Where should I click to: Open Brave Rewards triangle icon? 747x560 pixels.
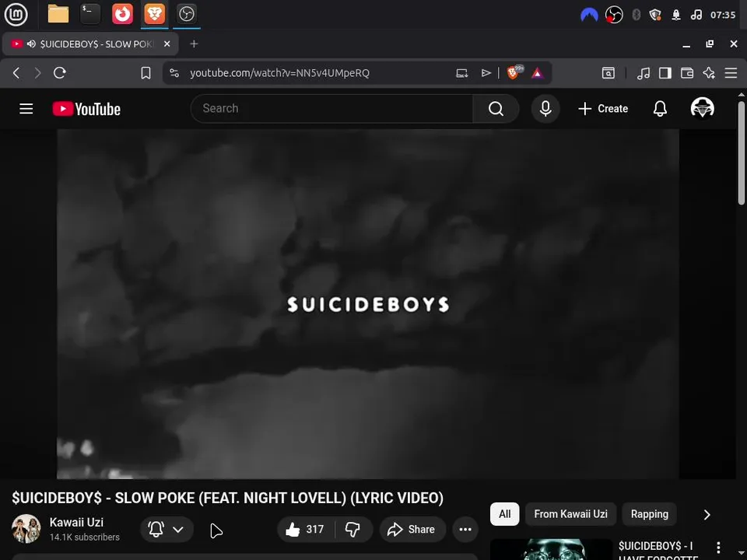tap(538, 73)
